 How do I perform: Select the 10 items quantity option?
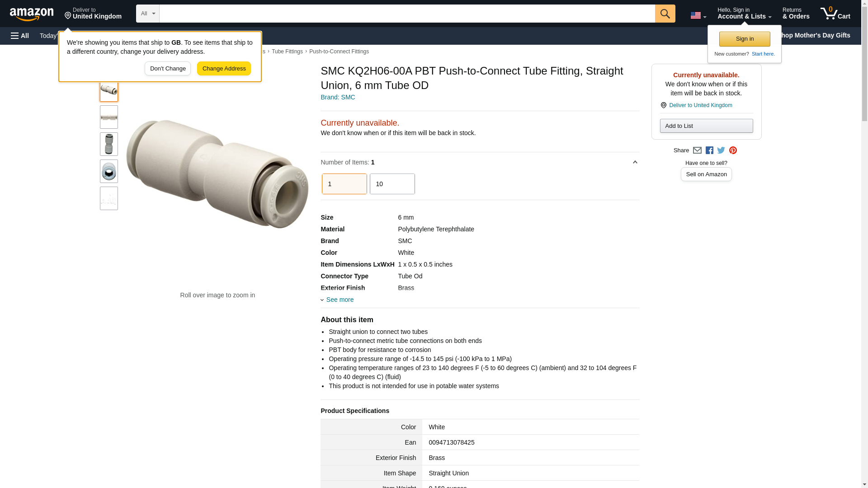(x=392, y=184)
